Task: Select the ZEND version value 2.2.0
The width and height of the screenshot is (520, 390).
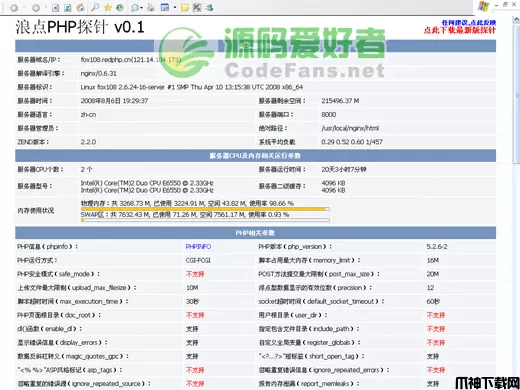Action: [88, 142]
